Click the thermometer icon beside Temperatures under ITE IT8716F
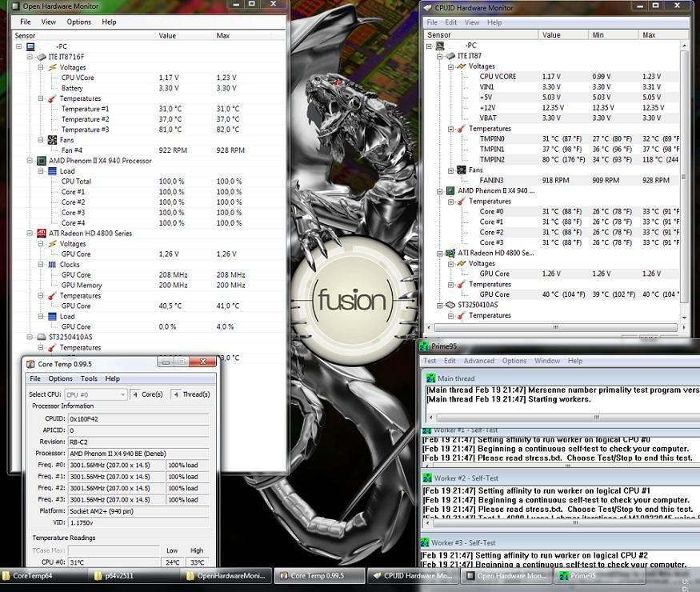This screenshot has width=700, height=592. [x=52, y=98]
